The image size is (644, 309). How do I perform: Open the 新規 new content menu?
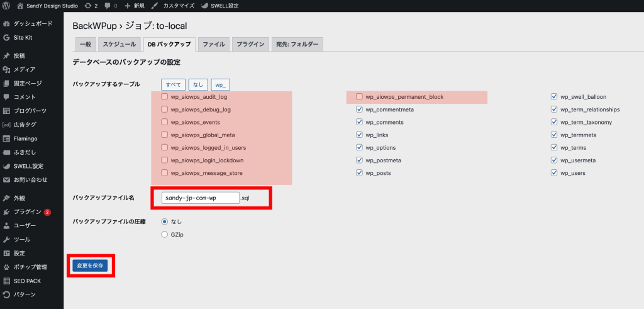pos(134,6)
